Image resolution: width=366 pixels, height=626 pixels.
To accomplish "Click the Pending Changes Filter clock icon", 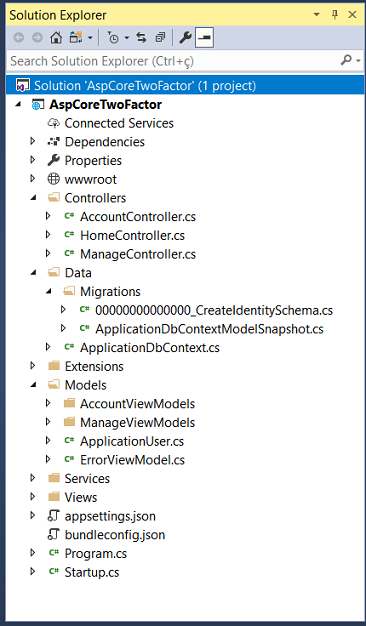I will (x=113, y=38).
